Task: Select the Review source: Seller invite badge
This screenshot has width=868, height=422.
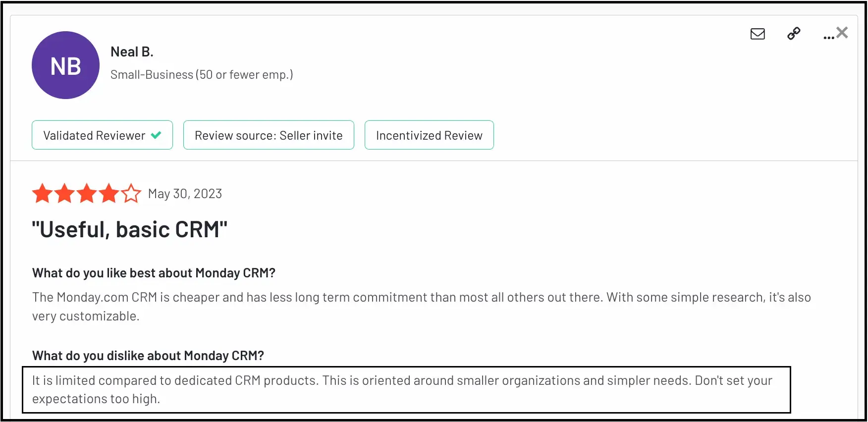Action: tap(269, 135)
